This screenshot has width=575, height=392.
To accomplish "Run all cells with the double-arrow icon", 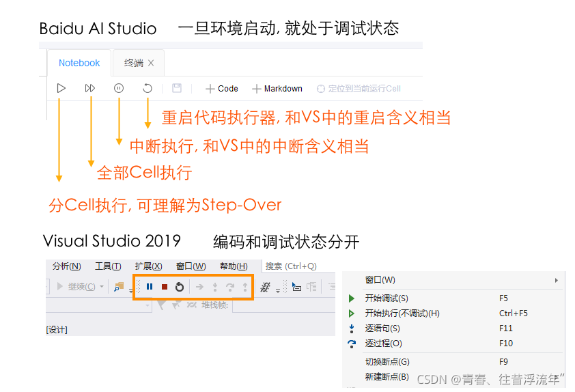I will [x=90, y=88].
